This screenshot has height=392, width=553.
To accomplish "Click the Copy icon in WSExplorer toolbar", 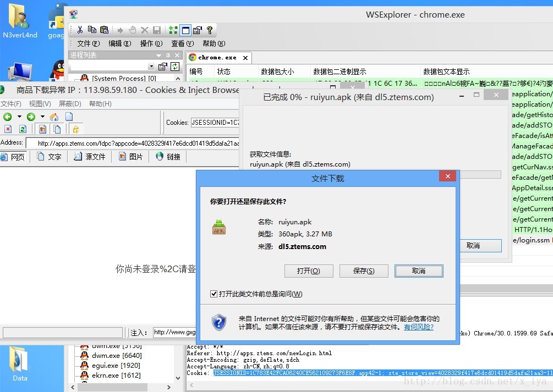I will (92, 30).
